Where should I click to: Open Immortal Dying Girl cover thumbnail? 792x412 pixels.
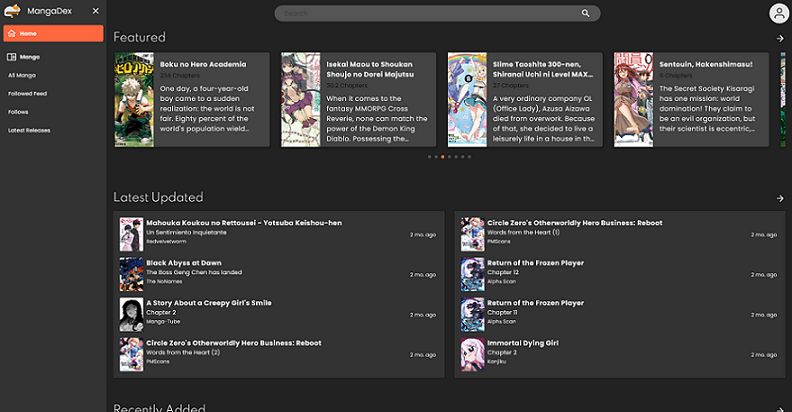click(472, 354)
